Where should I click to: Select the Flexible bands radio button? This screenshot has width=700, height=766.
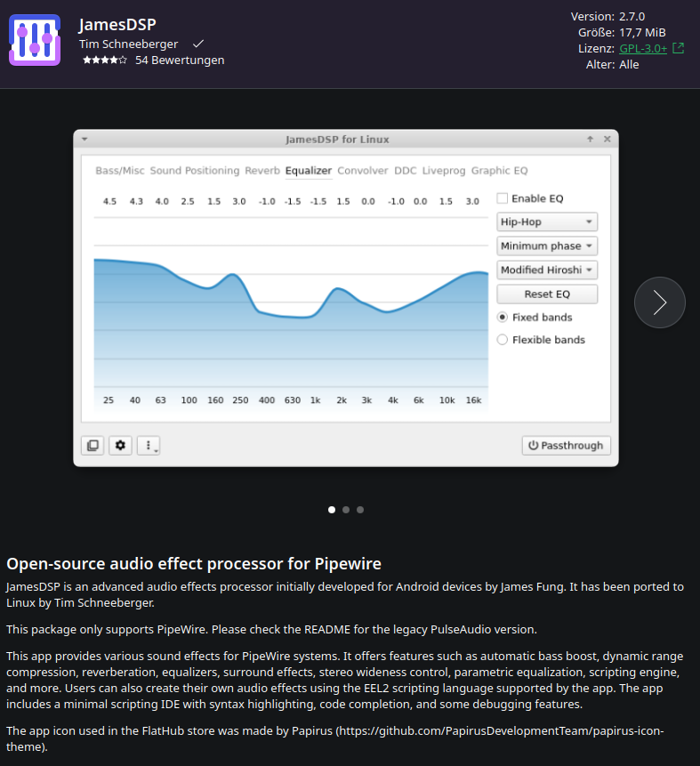pyautogui.click(x=503, y=340)
